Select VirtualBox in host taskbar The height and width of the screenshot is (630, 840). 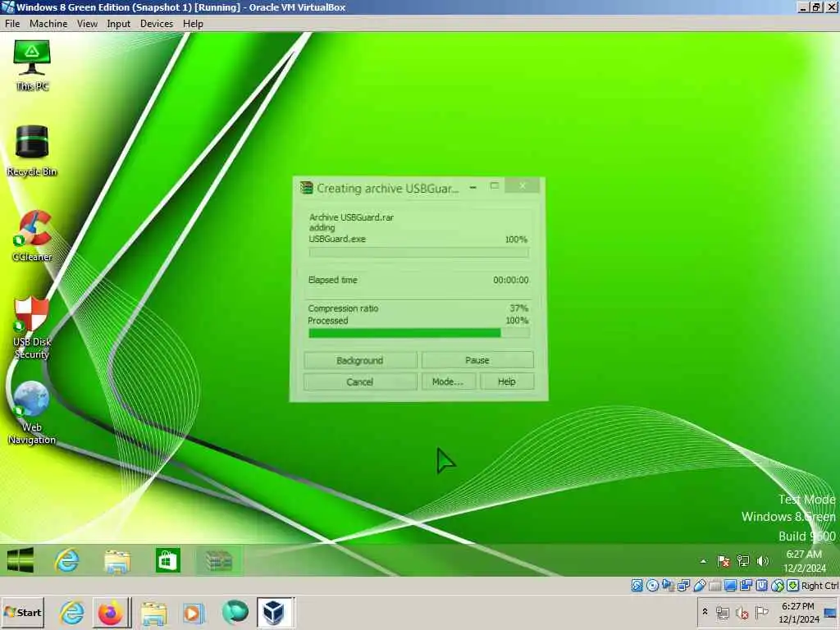[x=274, y=612]
